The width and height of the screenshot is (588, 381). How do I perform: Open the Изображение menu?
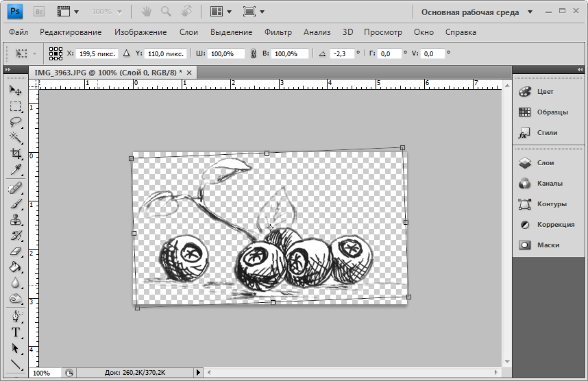[140, 32]
